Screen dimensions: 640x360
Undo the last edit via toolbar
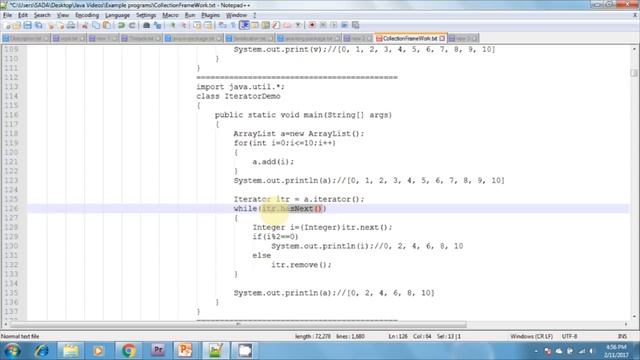[121, 25]
